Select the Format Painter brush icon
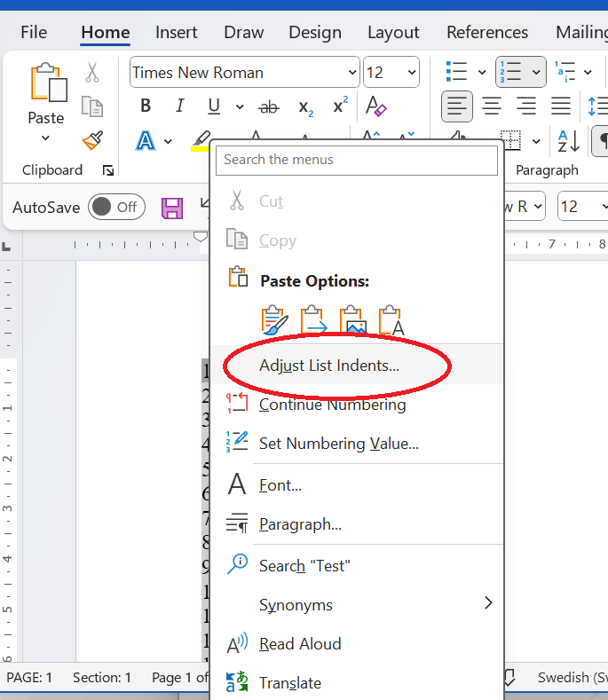This screenshot has height=700, width=608. tap(93, 140)
